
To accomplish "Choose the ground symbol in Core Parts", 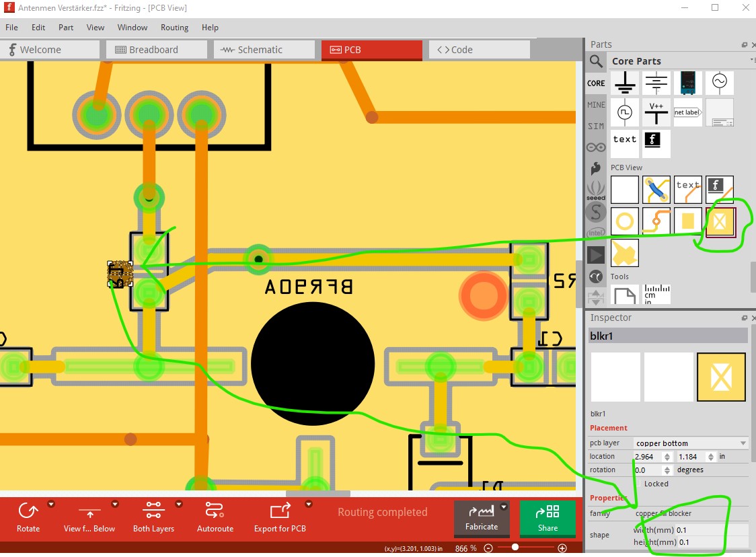I will (x=625, y=83).
